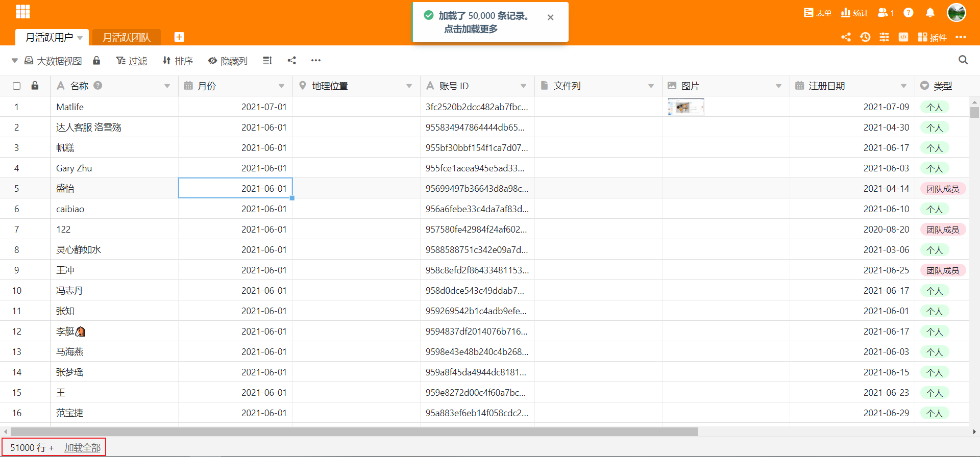This screenshot has height=457, width=980.
Task: Open the collaborators icon showing 1
Action: (x=886, y=13)
